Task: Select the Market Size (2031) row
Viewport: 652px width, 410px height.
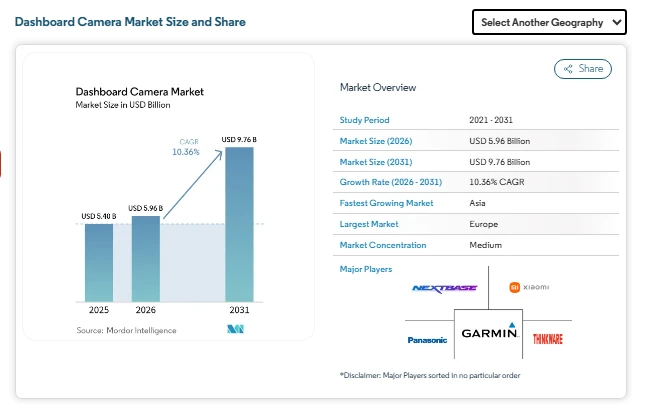Action: click(x=475, y=162)
